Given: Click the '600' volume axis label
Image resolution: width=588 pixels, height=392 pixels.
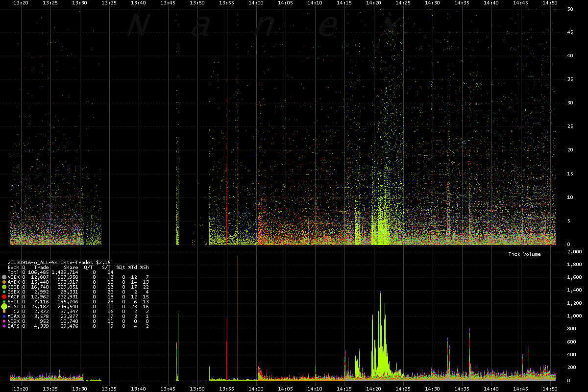Looking at the screenshot, I should click(x=571, y=342).
